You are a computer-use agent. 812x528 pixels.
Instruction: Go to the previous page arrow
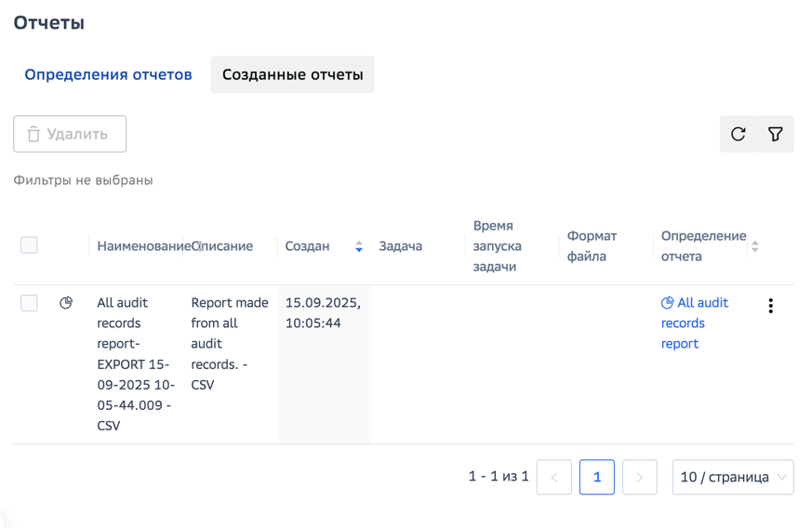[554, 477]
